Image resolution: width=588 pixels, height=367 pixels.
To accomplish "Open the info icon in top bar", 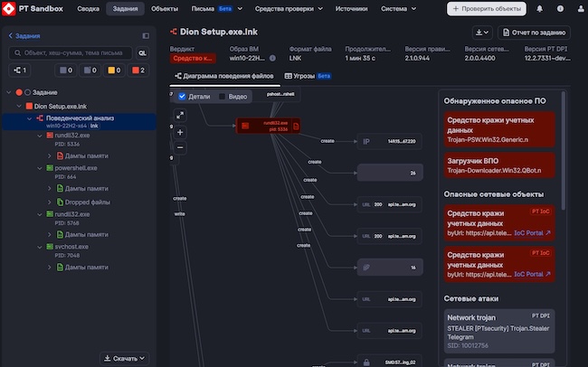I will coord(560,9).
